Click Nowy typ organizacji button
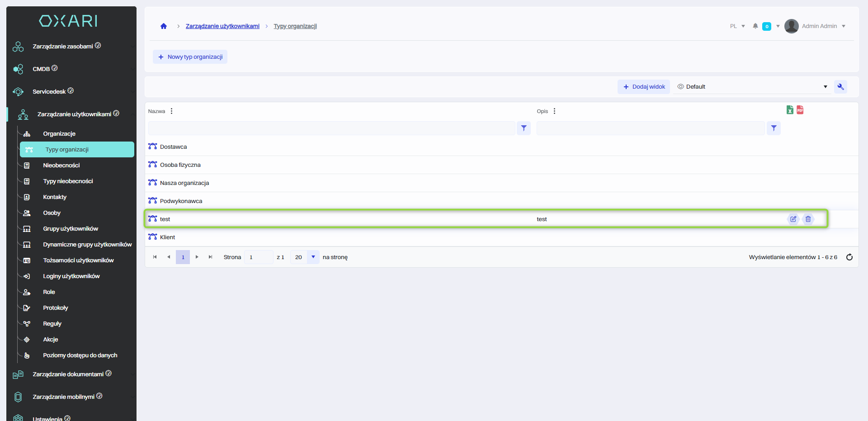This screenshot has width=868, height=421. pyautogui.click(x=190, y=57)
